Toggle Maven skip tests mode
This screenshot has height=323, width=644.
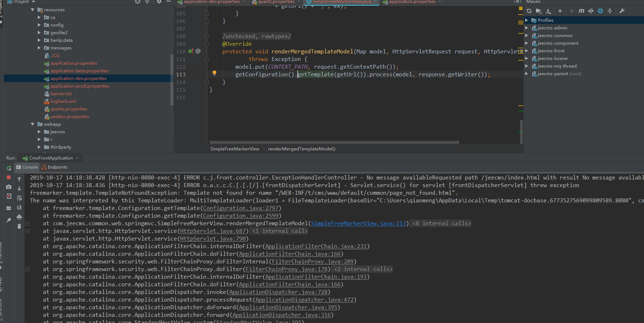[600, 11]
